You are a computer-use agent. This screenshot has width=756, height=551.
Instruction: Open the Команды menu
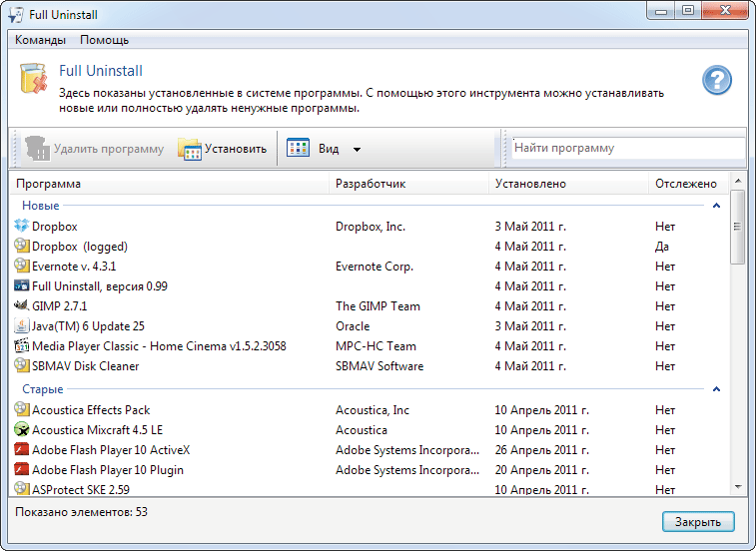coord(40,40)
